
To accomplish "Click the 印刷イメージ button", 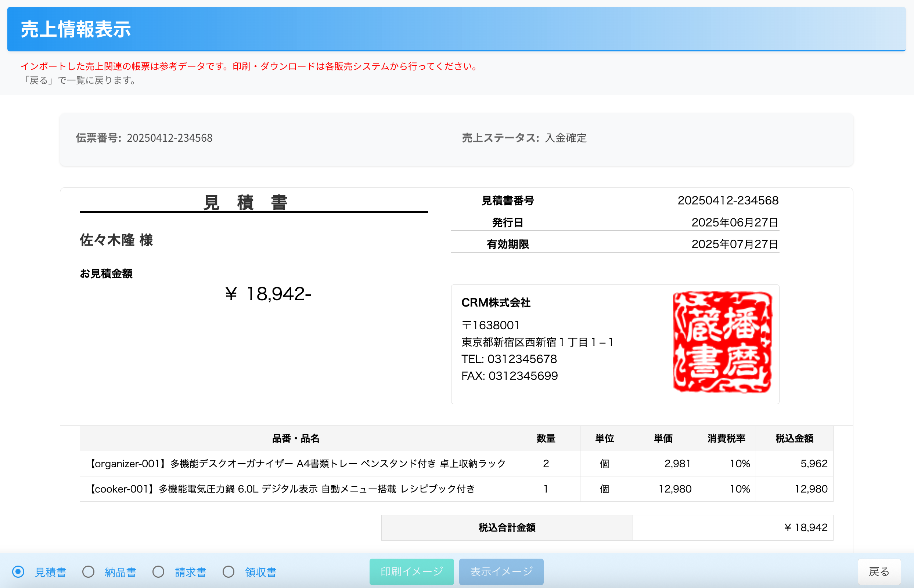I will point(411,571).
